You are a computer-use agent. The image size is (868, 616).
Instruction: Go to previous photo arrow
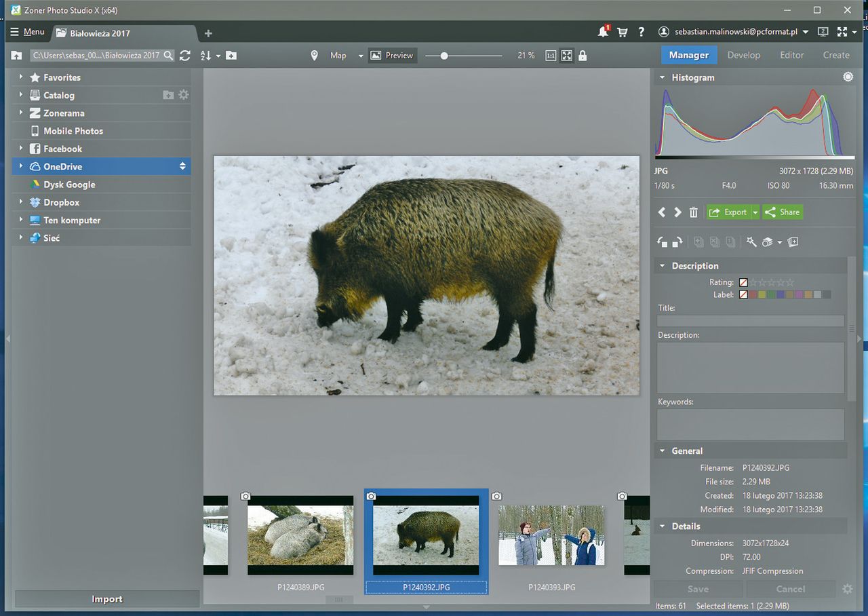[x=663, y=212]
